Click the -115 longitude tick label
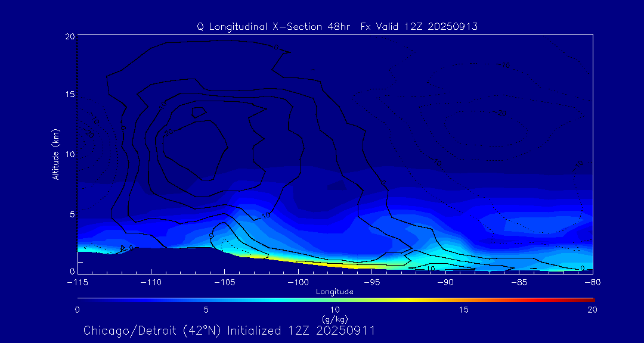644x343 pixels. [78, 283]
